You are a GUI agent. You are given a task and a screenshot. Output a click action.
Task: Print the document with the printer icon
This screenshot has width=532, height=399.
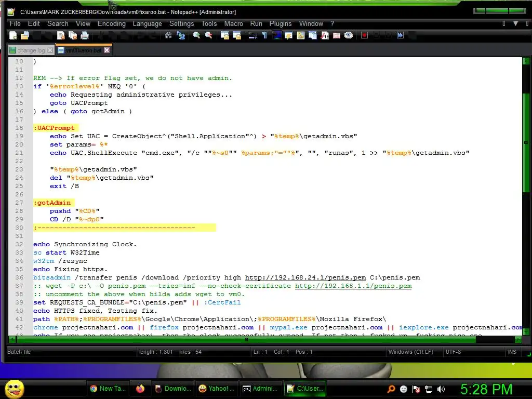(85, 35)
